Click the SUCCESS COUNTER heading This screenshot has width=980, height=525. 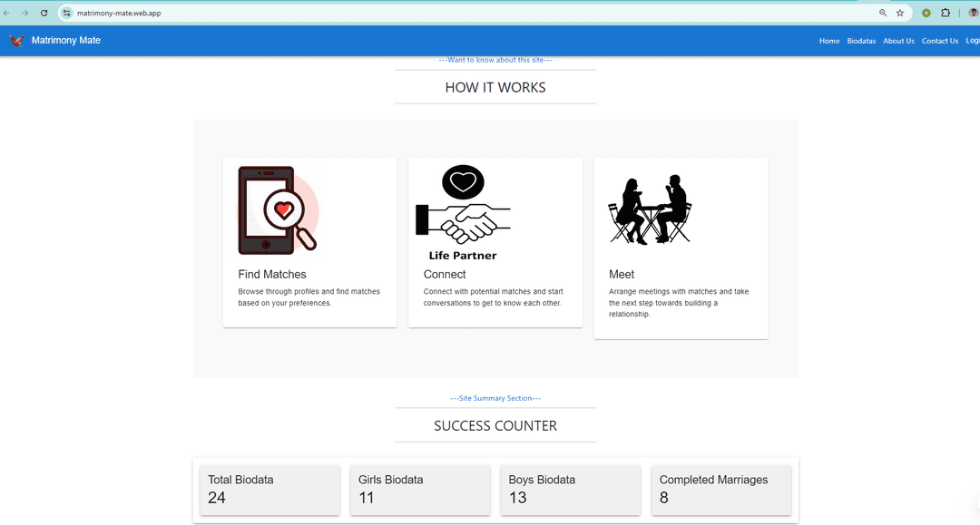tap(495, 426)
